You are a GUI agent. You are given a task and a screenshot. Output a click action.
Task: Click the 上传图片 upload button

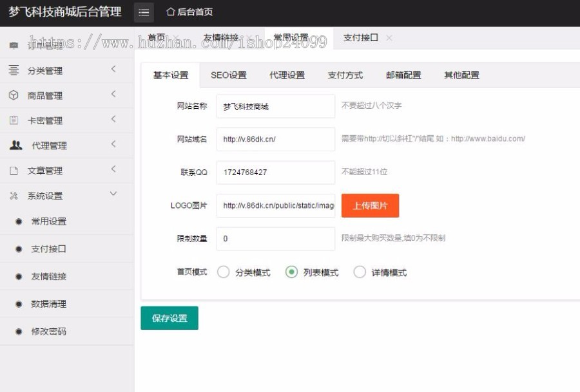tap(370, 205)
